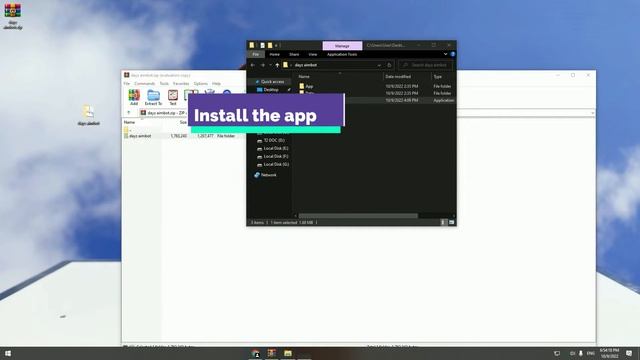Click the taskbar clock

click(x=609, y=353)
